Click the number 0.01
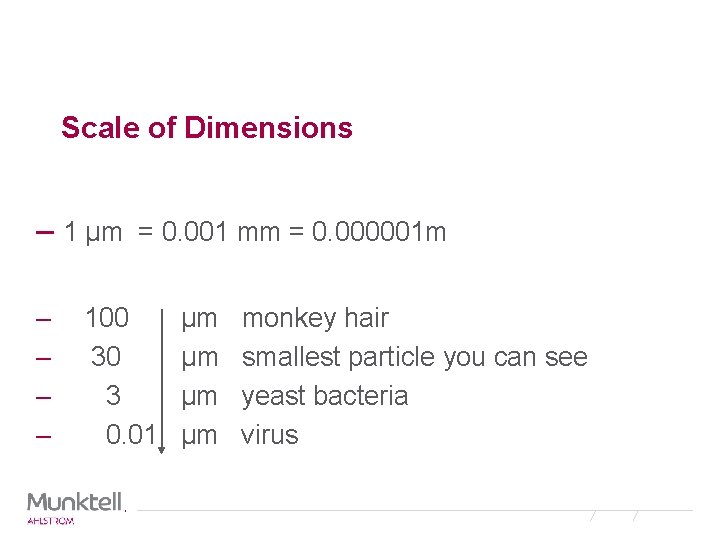720x540 pixels. pyautogui.click(x=130, y=434)
